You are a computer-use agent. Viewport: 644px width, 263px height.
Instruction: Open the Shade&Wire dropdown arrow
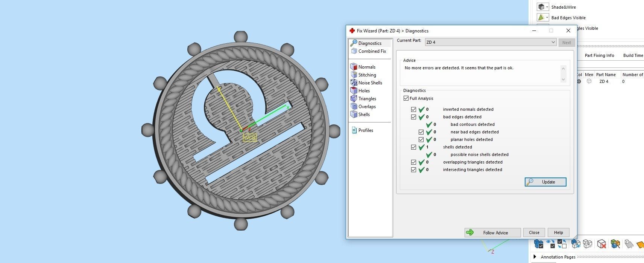pyautogui.click(x=547, y=7)
